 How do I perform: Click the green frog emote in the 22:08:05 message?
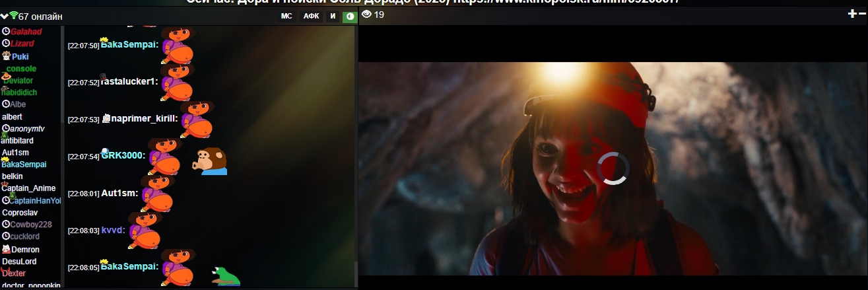click(x=226, y=276)
